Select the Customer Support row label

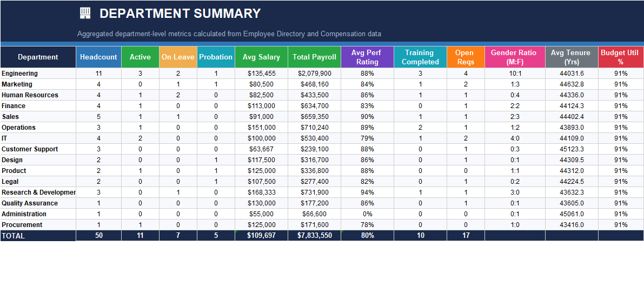[x=38, y=149]
